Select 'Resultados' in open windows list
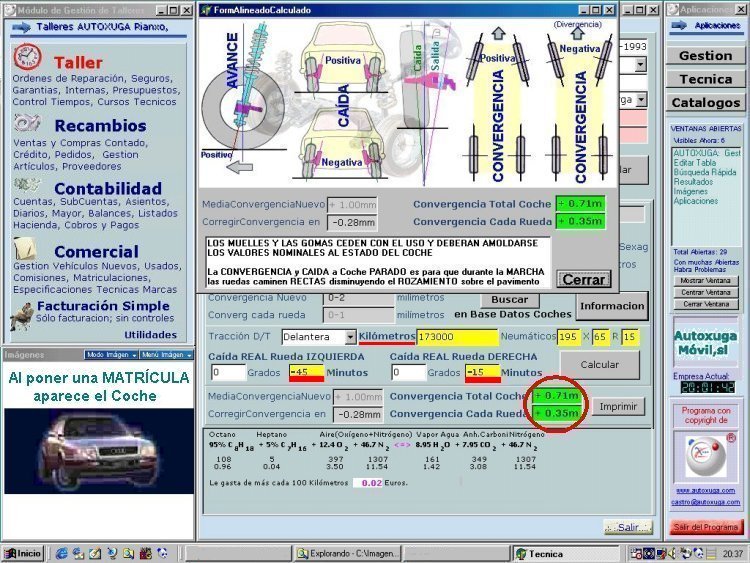The height and width of the screenshot is (563, 750). [x=693, y=182]
